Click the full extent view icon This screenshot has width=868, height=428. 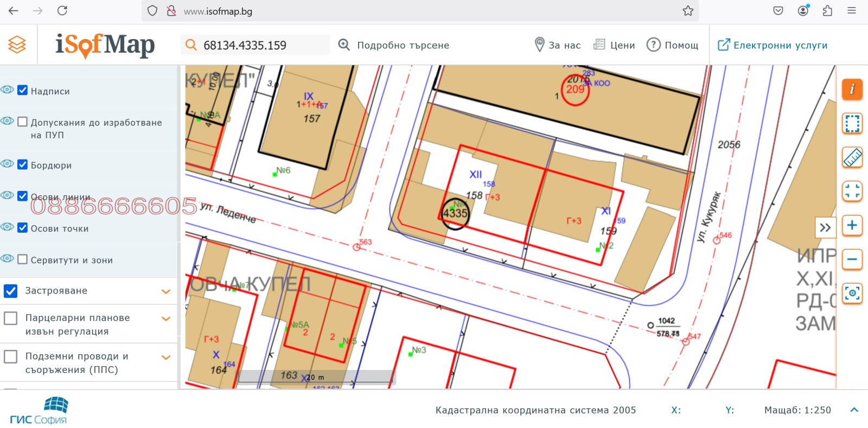click(852, 191)
